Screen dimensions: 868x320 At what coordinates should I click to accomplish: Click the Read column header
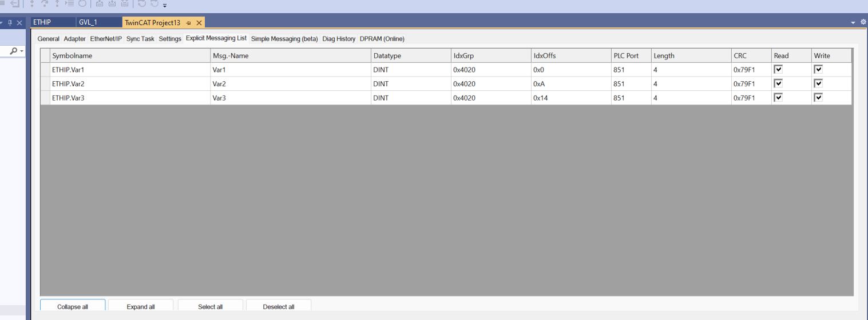pyautogui.click(x=791, y=55)
